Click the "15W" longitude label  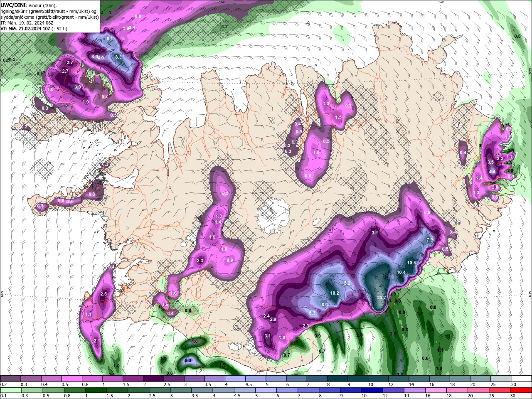click(x=440, y=2)
